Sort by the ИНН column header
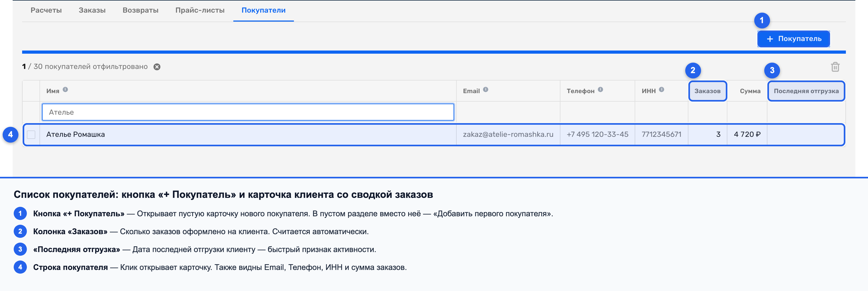Image resolution: width=868 pixels, height=291 pixels. coord(648,91)
